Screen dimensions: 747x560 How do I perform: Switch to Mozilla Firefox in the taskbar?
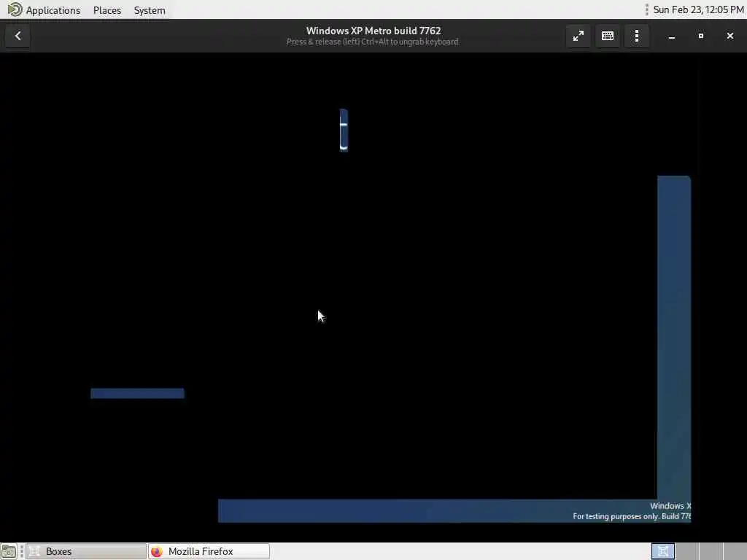(209, 551)
